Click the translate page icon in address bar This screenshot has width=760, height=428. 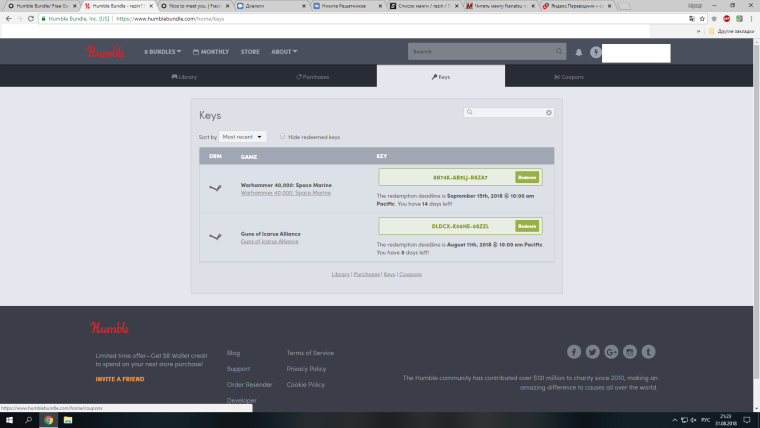692,18
